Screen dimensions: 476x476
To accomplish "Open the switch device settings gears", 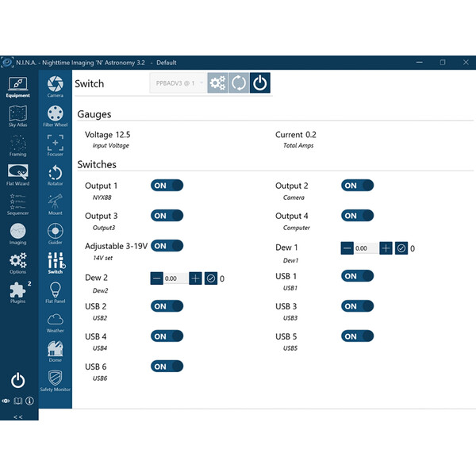I will 217,83.
